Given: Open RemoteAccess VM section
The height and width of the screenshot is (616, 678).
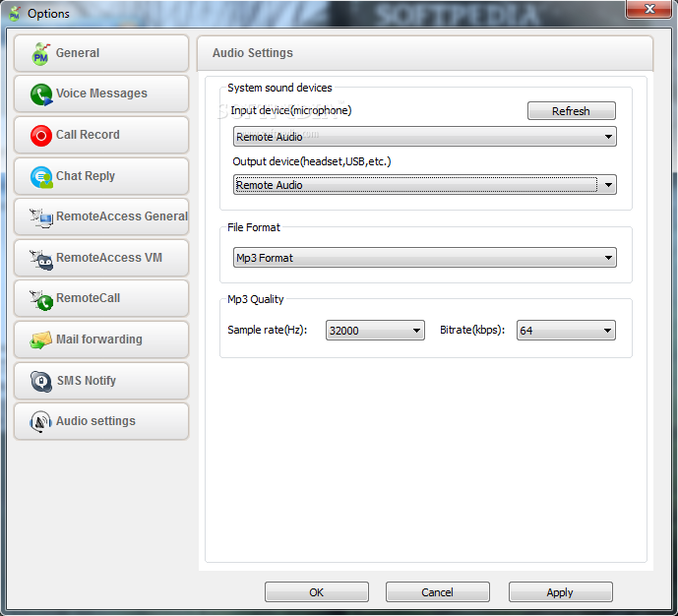Looking at the screenshot, I should 101,258.
